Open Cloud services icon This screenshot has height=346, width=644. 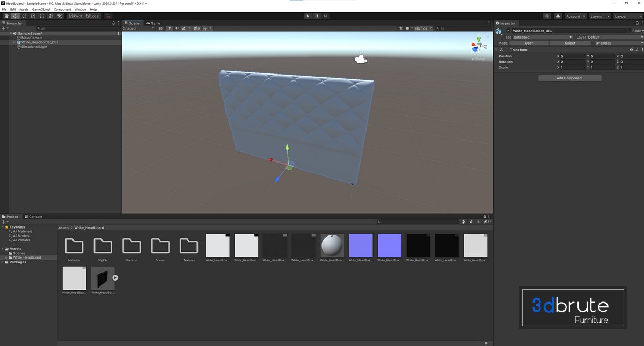558,16
